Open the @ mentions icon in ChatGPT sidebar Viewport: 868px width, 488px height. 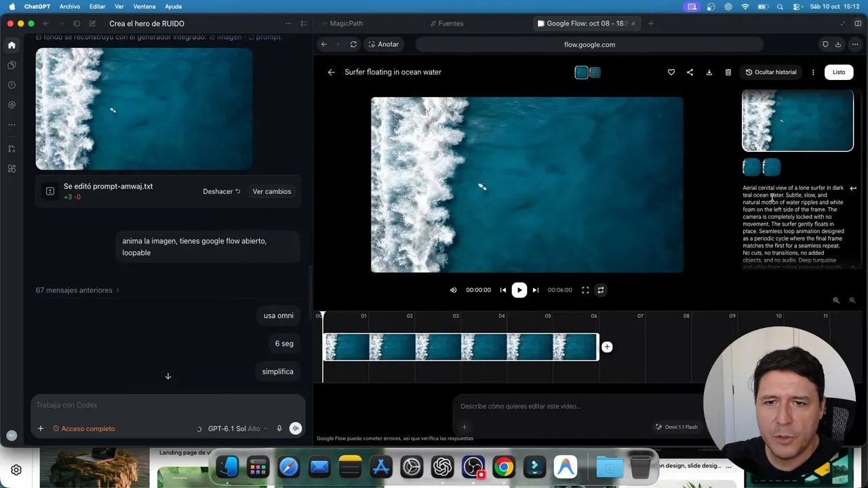pos(12,105)
